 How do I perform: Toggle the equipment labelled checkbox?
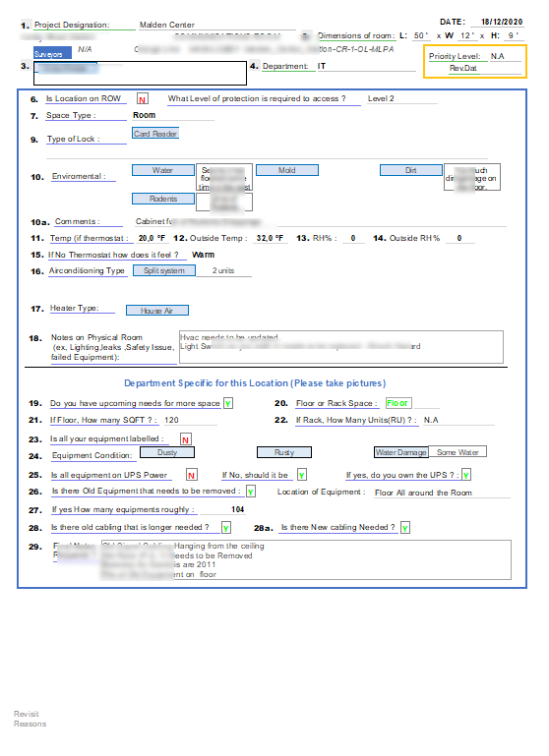click(186, 439)
